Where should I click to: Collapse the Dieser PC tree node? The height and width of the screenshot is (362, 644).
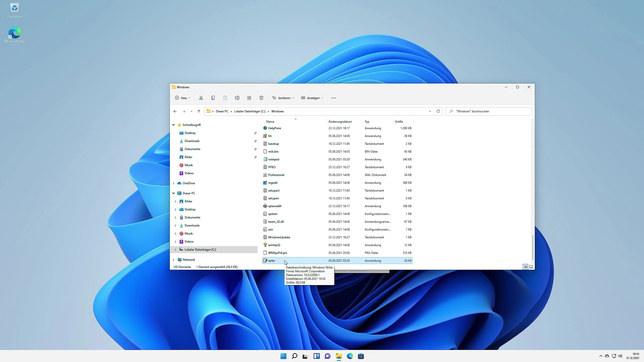tap(173, 193)
